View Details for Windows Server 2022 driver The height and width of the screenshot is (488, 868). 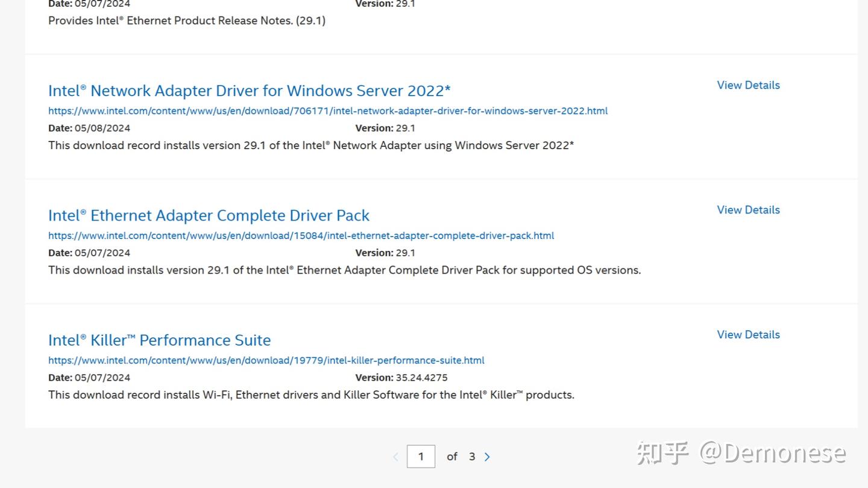point(748,85)
